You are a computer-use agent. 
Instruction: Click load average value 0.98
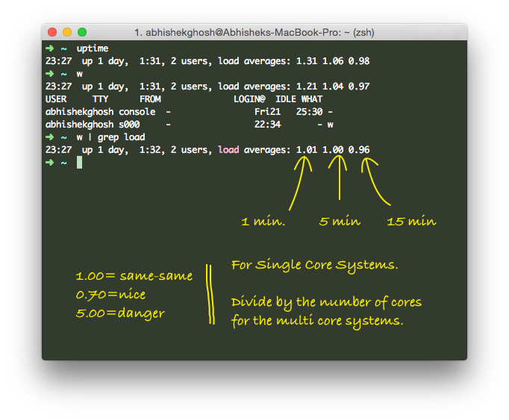(359, 61)
